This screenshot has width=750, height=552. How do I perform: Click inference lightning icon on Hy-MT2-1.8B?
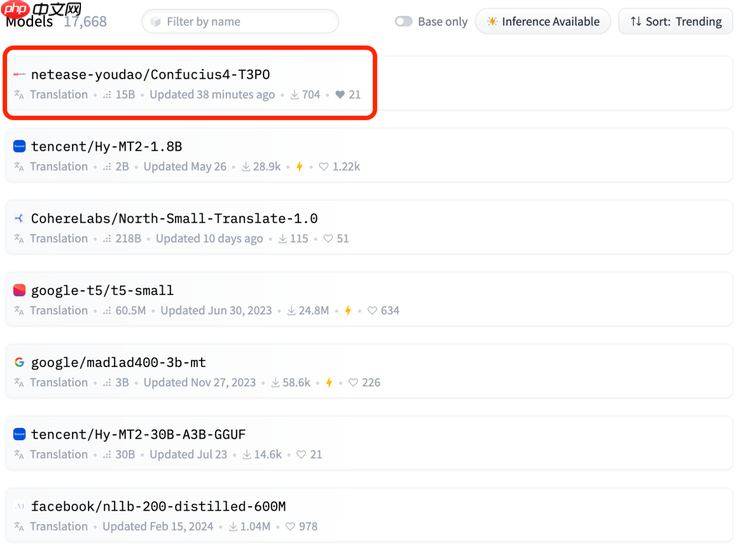(x=299, y=166)
